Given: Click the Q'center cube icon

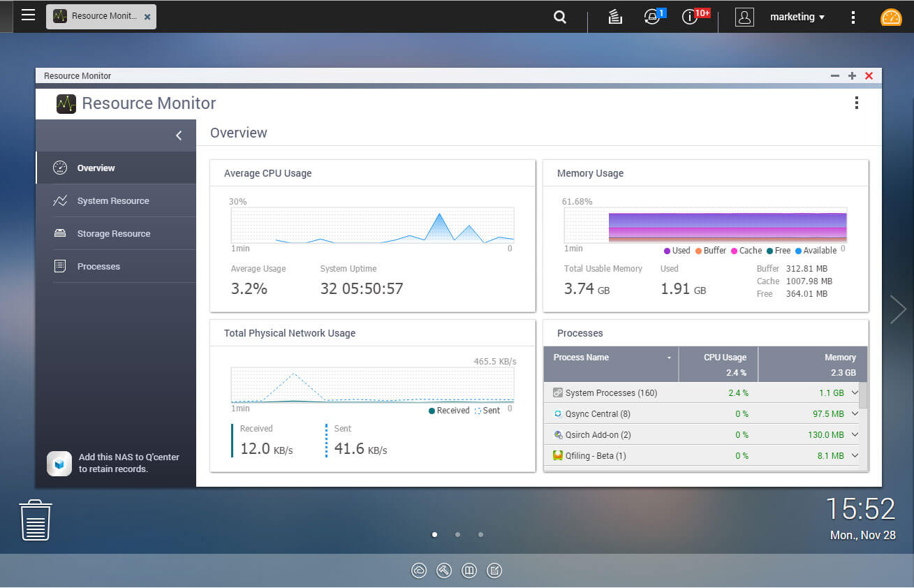Looking at the screenshot, I should click(x=59, y=463).
